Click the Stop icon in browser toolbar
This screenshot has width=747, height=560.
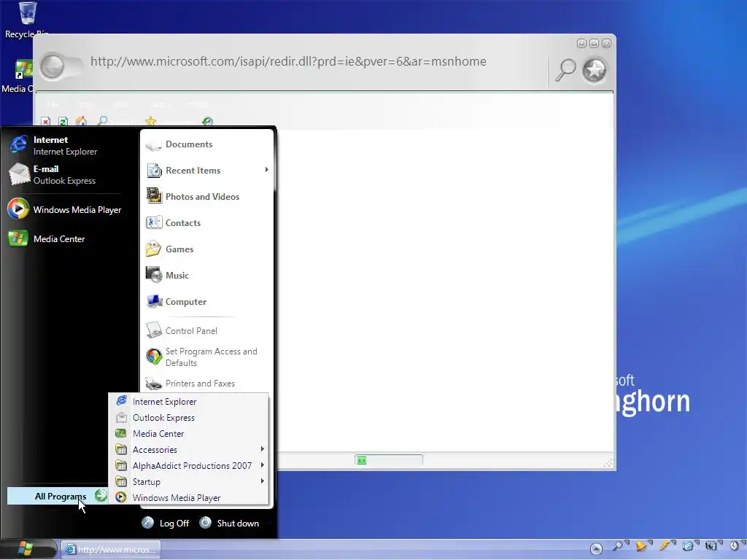click(45, 122)
